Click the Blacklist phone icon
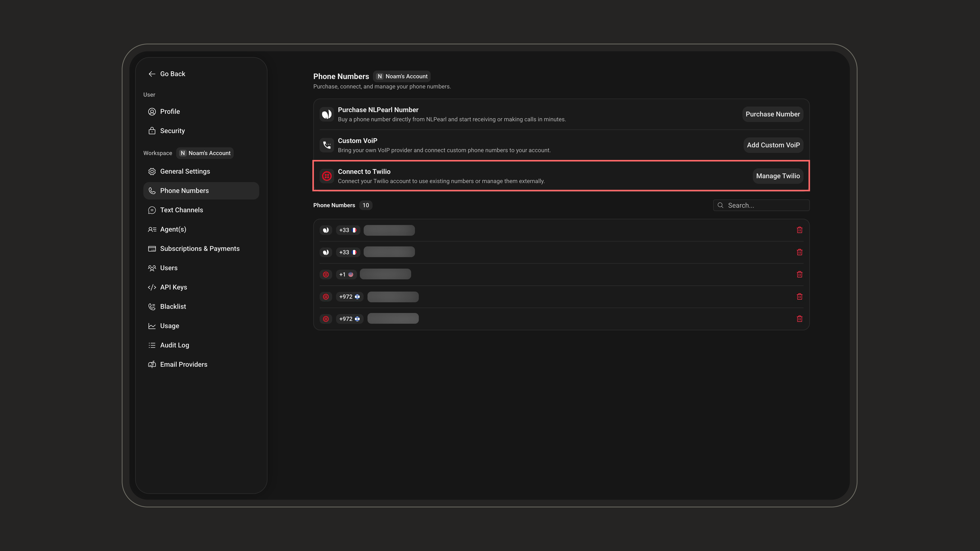 (x=152, y=306)
